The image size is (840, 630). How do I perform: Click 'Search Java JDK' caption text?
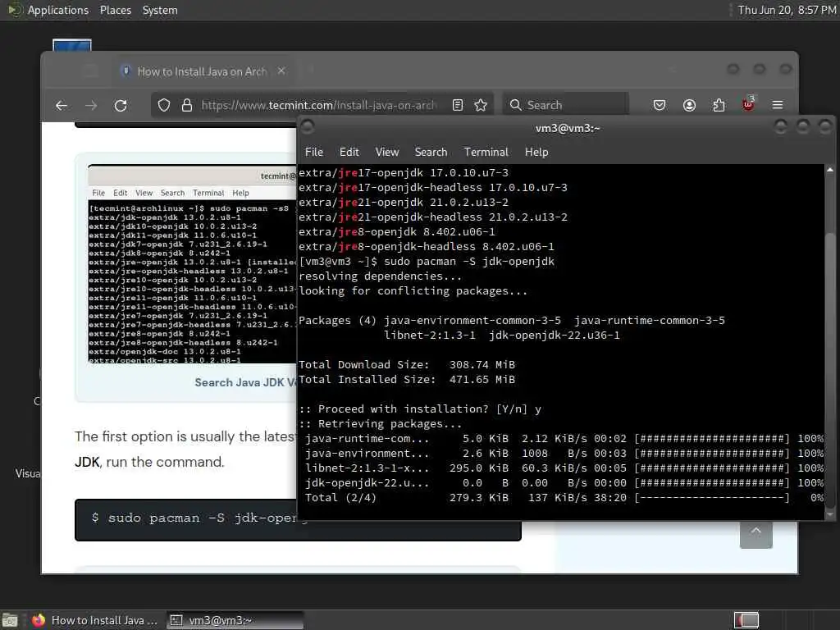pyautogui.click(x=244, y=382)
